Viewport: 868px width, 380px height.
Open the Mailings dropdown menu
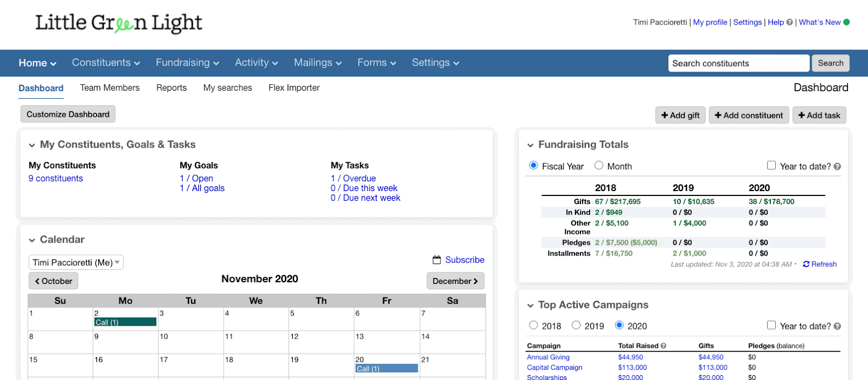[318, 63]
